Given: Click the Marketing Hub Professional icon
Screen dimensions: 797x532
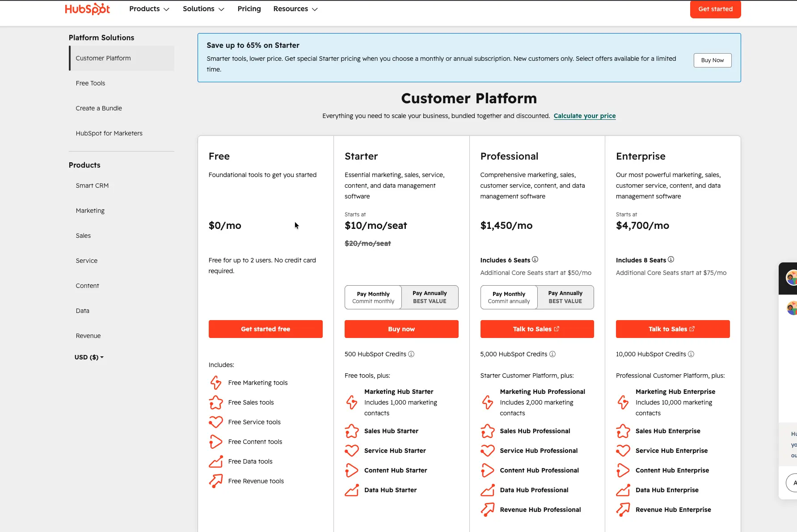Looking at the screenshot, I should point(488,402).
